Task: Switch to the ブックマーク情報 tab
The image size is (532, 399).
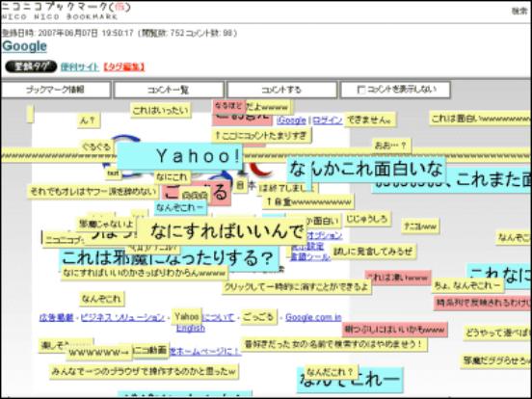Action: click(56, 90)
